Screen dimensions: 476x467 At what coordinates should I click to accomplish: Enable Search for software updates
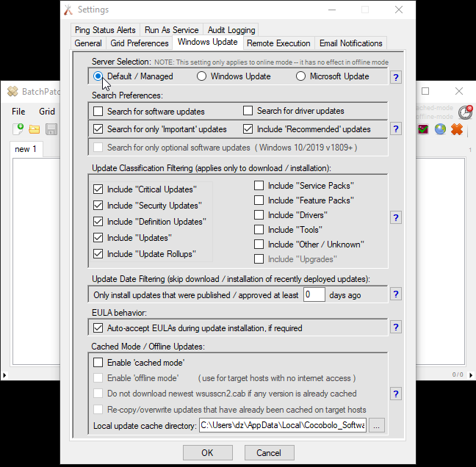(98, 112)
